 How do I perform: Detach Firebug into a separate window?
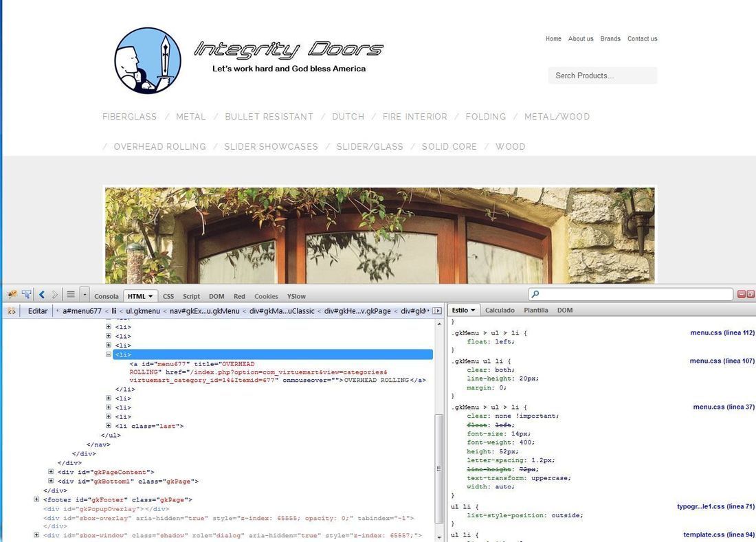[751, 295]
